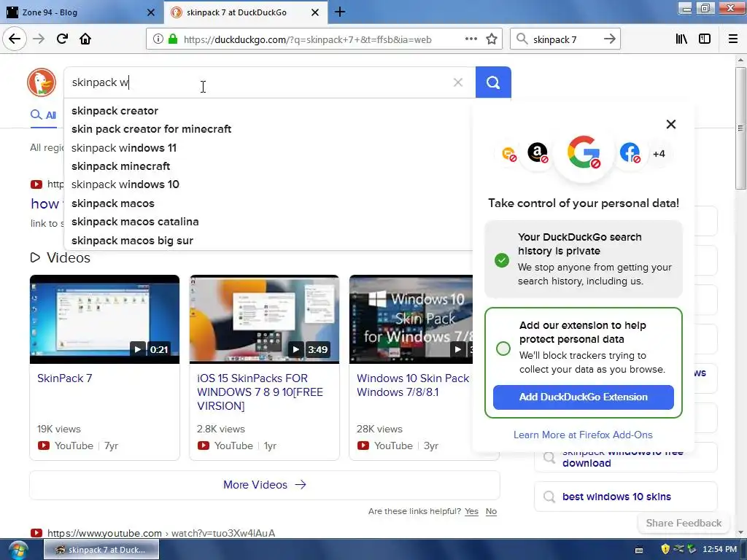Answer No to links helpful question
Screen dimensions: 747x560
point(491,511)
